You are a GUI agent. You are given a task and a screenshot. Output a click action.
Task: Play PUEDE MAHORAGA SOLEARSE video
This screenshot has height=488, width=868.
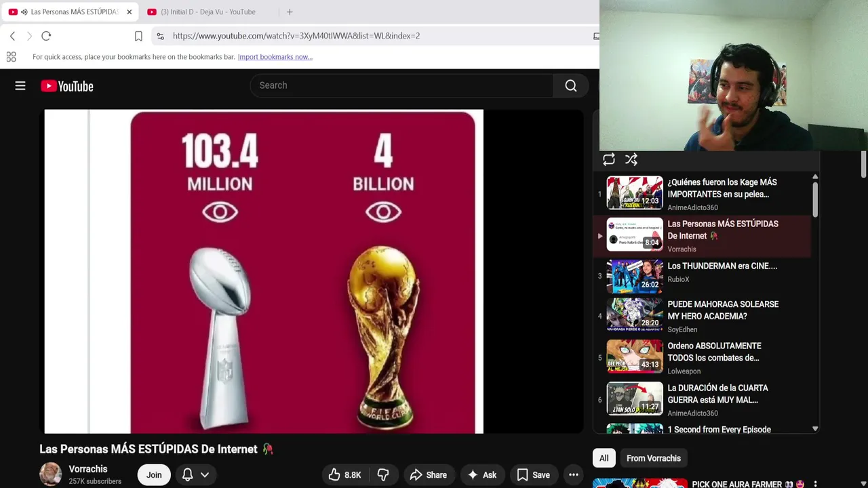(x=704, y=317)
